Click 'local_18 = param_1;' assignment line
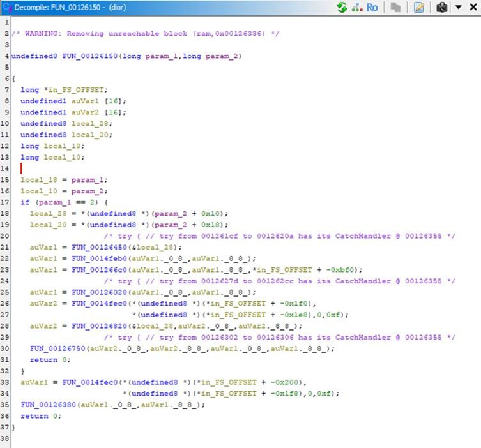Image resolution: width=481 pixels, height=448 pixels. [64, 180]
